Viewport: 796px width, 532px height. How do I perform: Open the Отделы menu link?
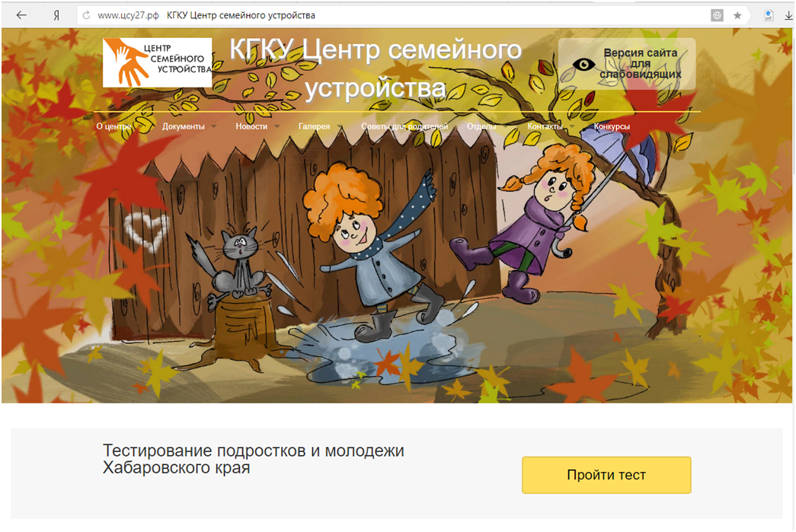tap(481, 126)
